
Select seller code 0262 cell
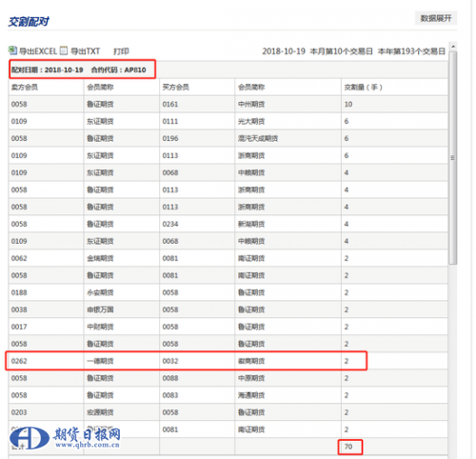point(46,361)
